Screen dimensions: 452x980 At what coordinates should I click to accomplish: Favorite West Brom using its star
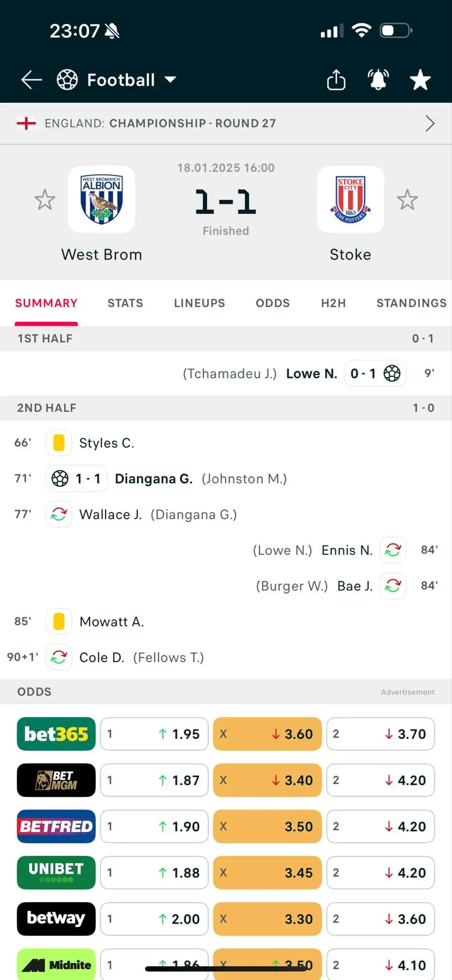pyautogui.click(x=44, y=200)
